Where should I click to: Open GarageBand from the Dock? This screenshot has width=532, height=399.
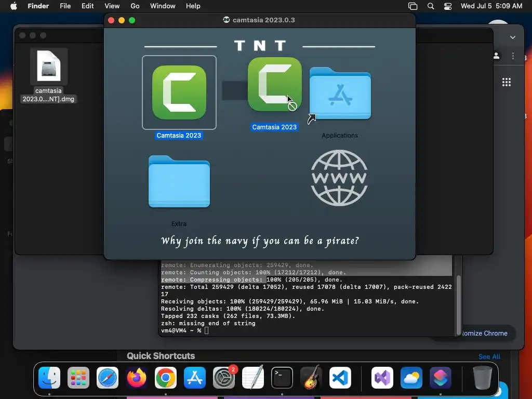(x=311, y=377)
